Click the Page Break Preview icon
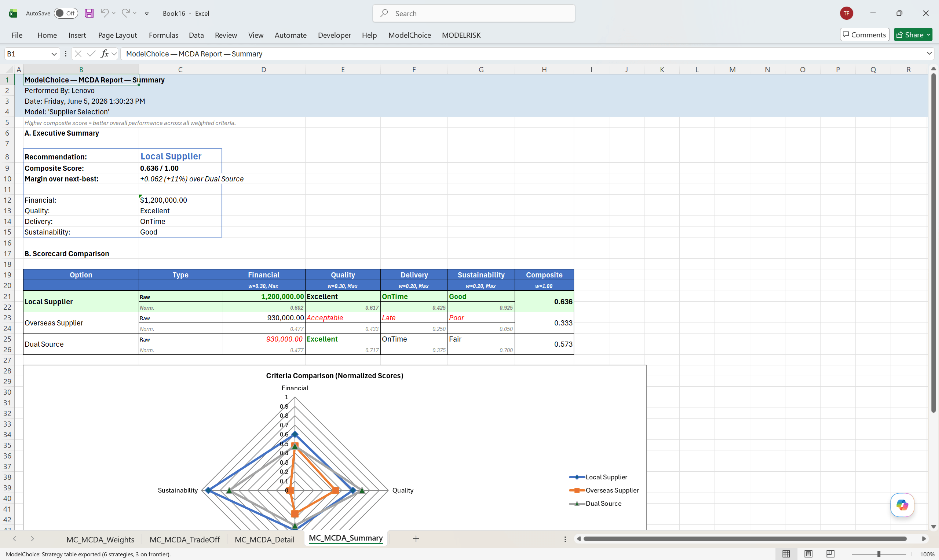The image size is (939, 560). tap(830, 554)
